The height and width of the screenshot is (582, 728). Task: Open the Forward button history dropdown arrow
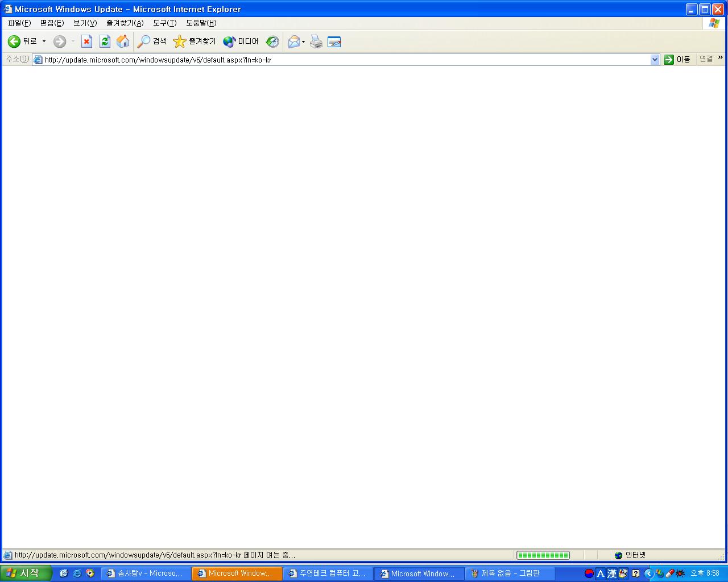pos(73,41)
